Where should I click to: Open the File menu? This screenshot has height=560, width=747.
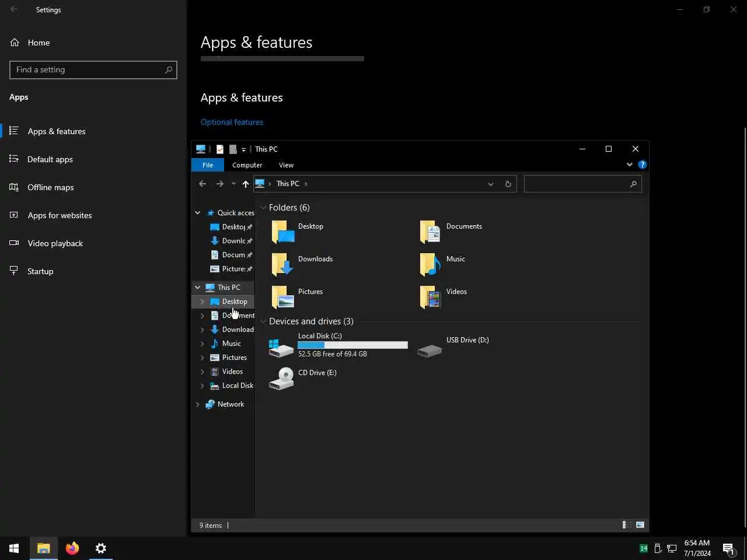[208, 165]
